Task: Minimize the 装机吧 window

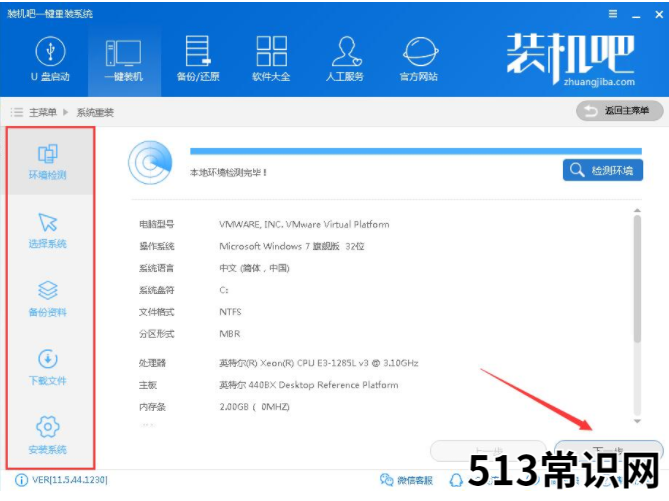Action: (636, 15)
